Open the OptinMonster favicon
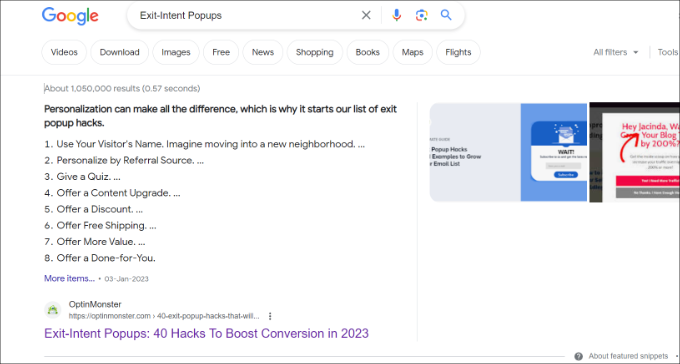 click(x=53, y=310)
